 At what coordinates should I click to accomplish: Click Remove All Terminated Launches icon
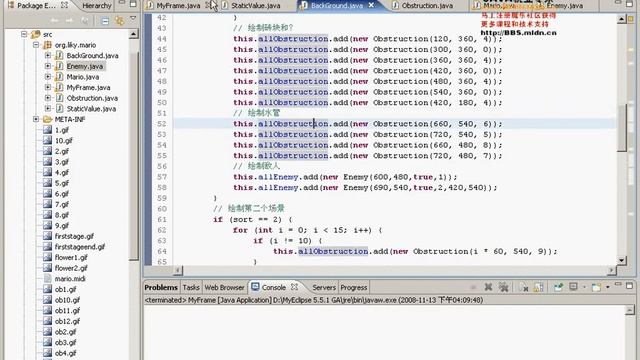click(504, 287)
